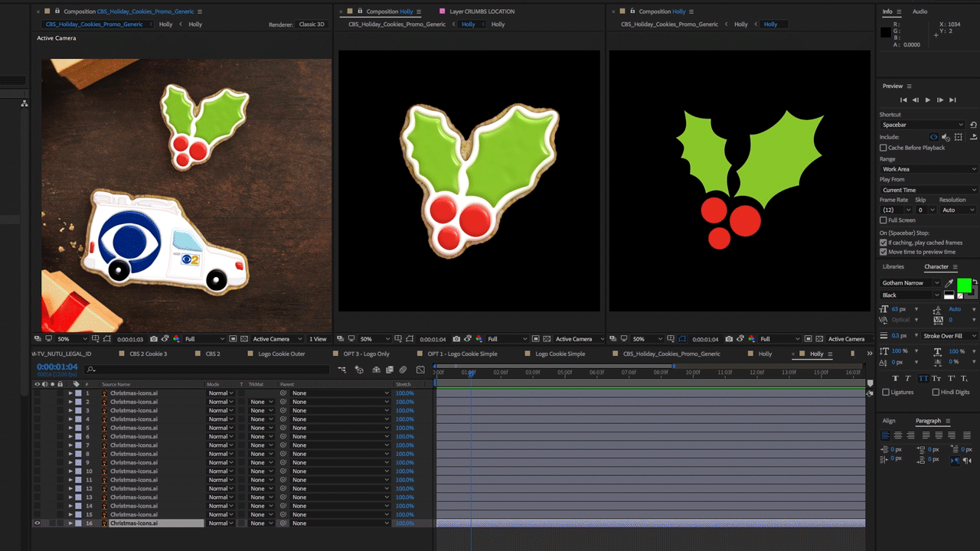980x551 pixels.
Task: Enable the Ligatures checkbox
Action: point(886,393)
